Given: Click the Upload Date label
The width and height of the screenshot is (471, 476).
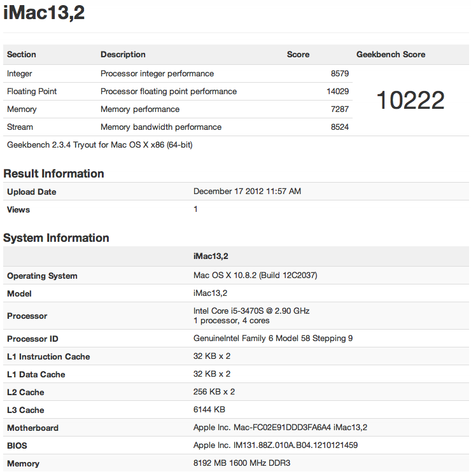Looking at the screenshot, I should tap(32, 192).
